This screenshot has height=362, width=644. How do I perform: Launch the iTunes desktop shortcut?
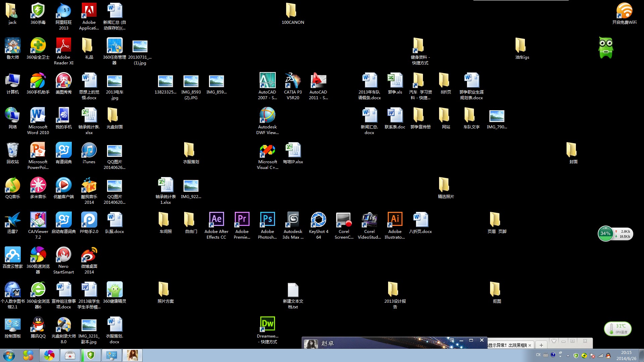(89, 153)
